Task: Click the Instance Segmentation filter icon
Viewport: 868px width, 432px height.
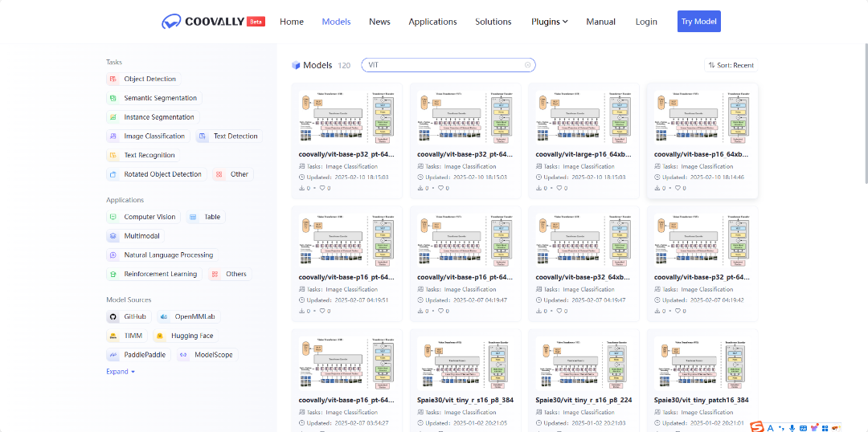Action: tap(113, 117)
